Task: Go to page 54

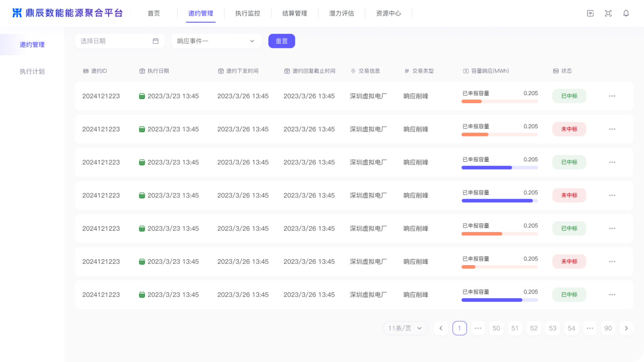Action: click(x=571, y=328)
